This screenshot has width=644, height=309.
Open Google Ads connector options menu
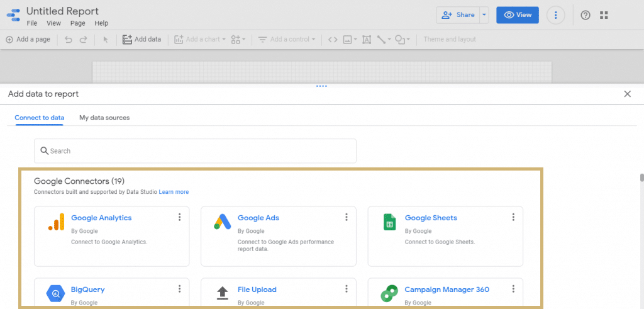click(347, 217)
